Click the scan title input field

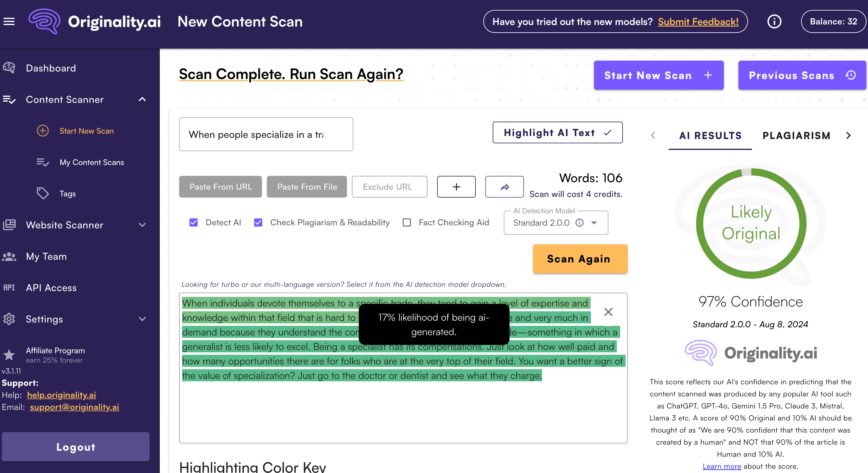(x=266, y=135)
